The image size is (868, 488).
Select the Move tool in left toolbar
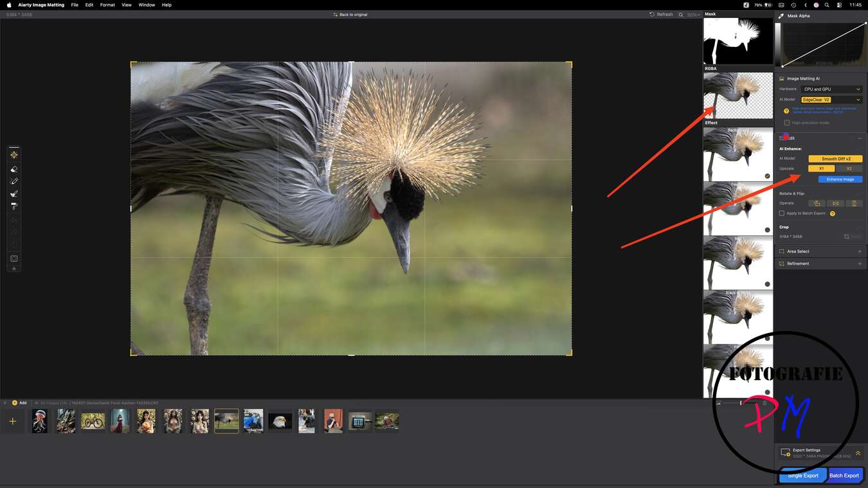click(x=14, y=155)
